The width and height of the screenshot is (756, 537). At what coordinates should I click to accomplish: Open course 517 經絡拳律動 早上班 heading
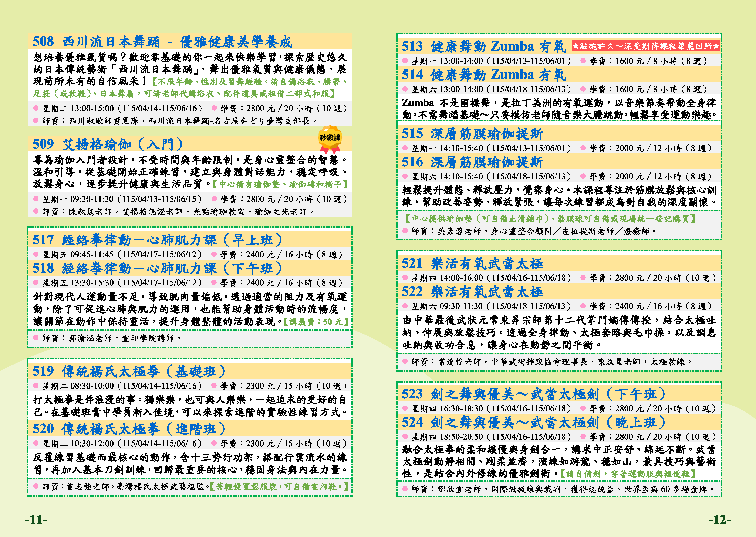click(157, 240)
